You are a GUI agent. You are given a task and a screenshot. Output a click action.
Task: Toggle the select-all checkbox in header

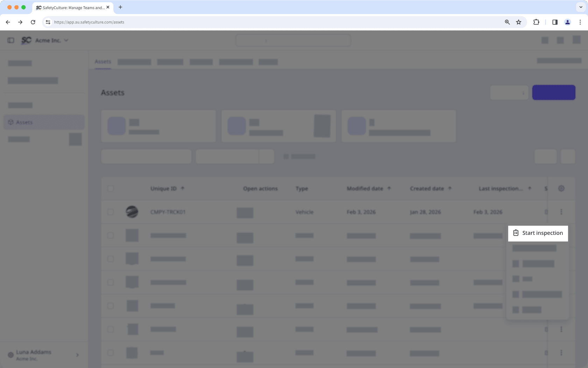(x=111, y=189)
